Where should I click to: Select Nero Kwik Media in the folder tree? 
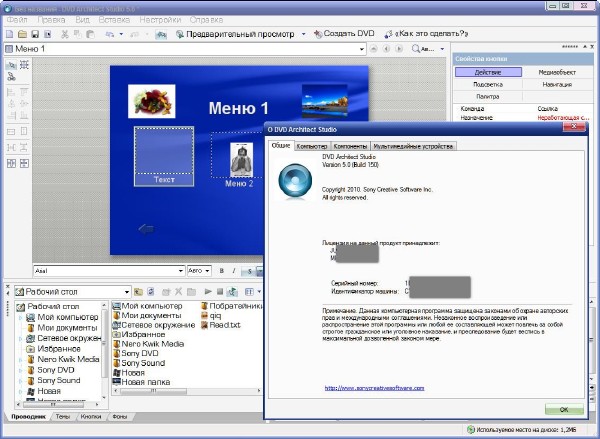(x=68, y=358)
